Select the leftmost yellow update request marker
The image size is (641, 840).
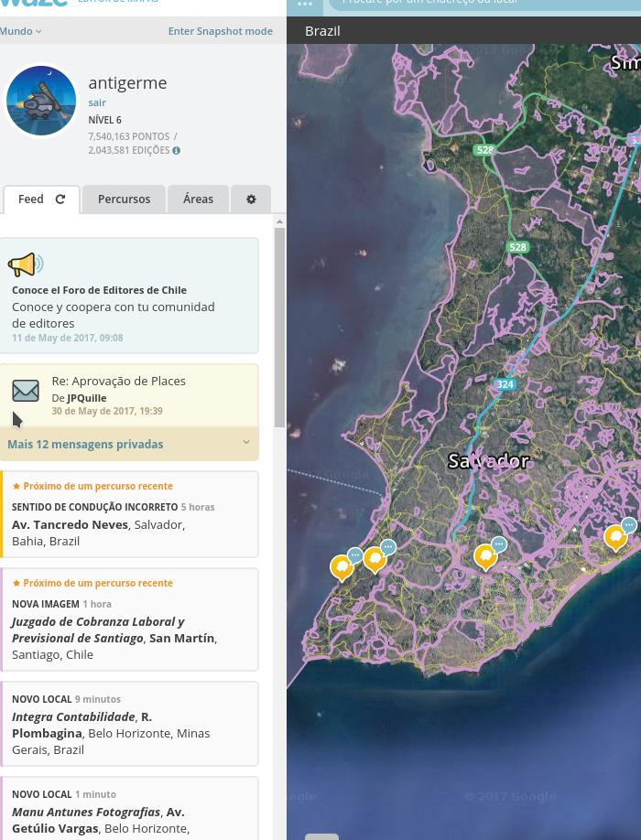(x=342, y=567)
